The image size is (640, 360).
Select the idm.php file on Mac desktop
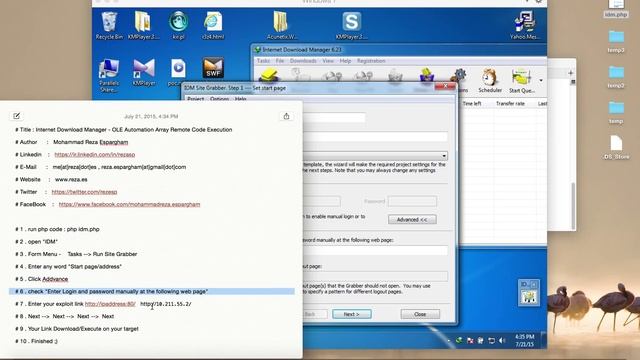pos(616,9)
